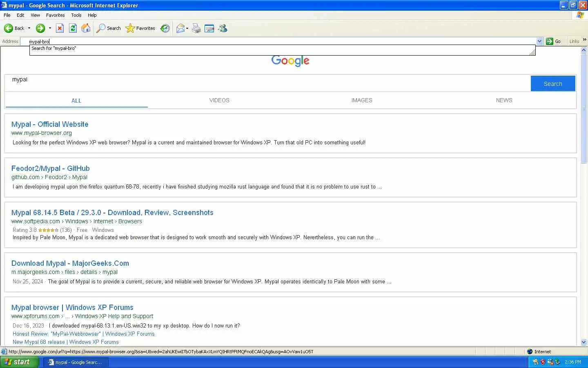Refresh the page using the Refresh icon
This screenshot has width=588, height=368.
73,28
